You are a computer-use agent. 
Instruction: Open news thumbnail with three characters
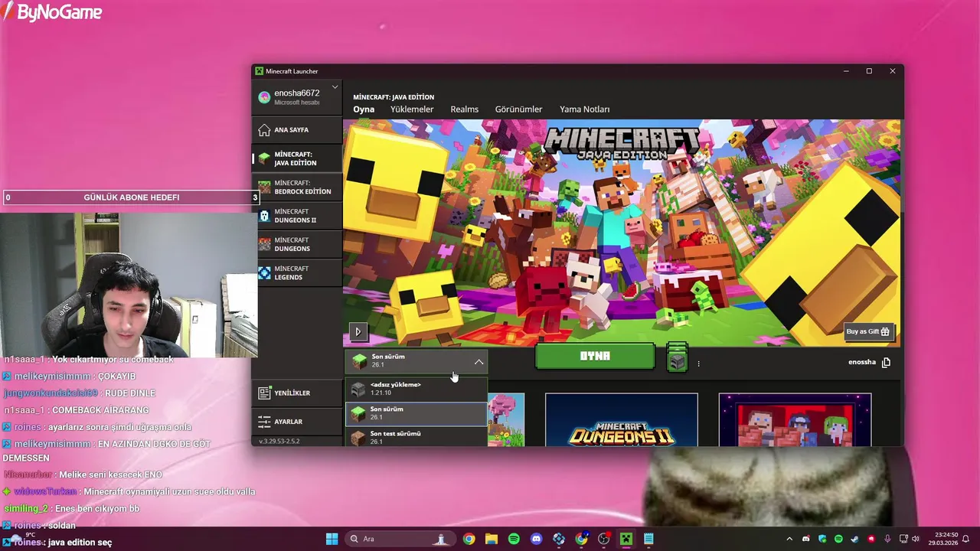(x=795, y=419)
